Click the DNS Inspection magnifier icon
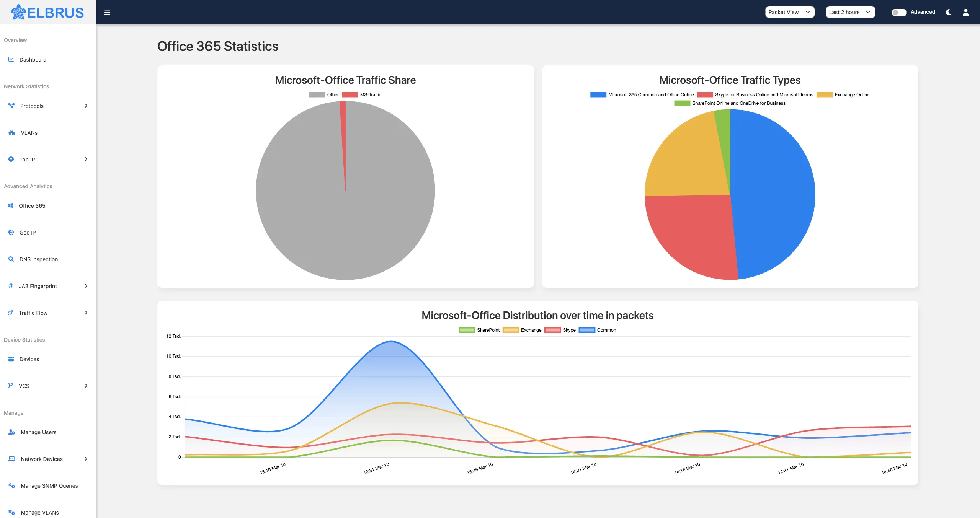980x518 pixels. tap(11, 259)
